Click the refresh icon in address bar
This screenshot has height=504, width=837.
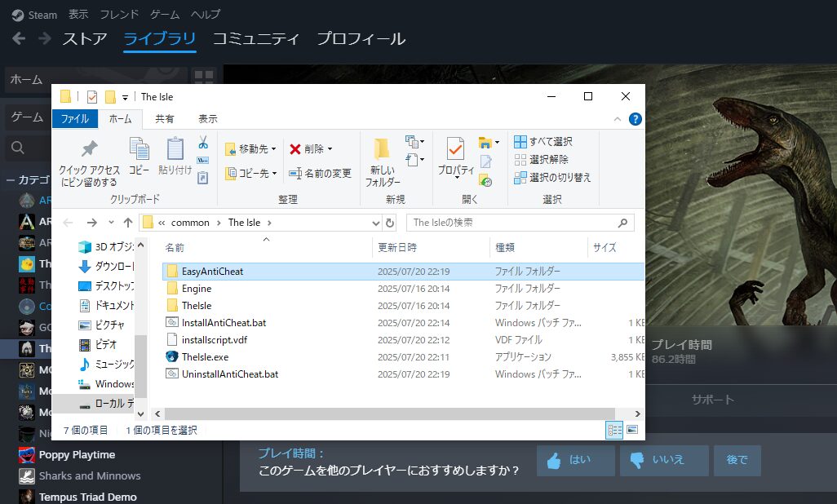(x=390, y=223)
